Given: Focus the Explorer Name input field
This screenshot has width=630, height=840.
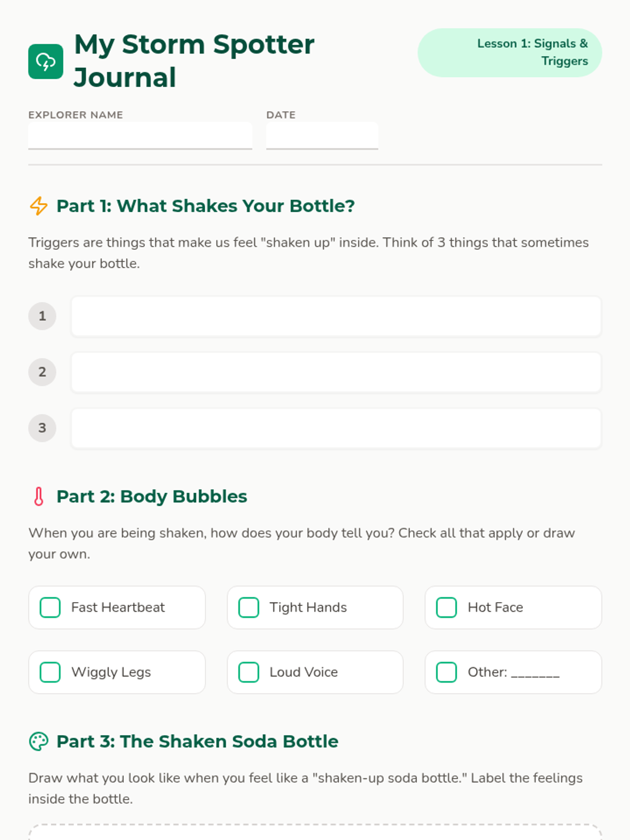Looking at the screenshot, I should 140,135.
